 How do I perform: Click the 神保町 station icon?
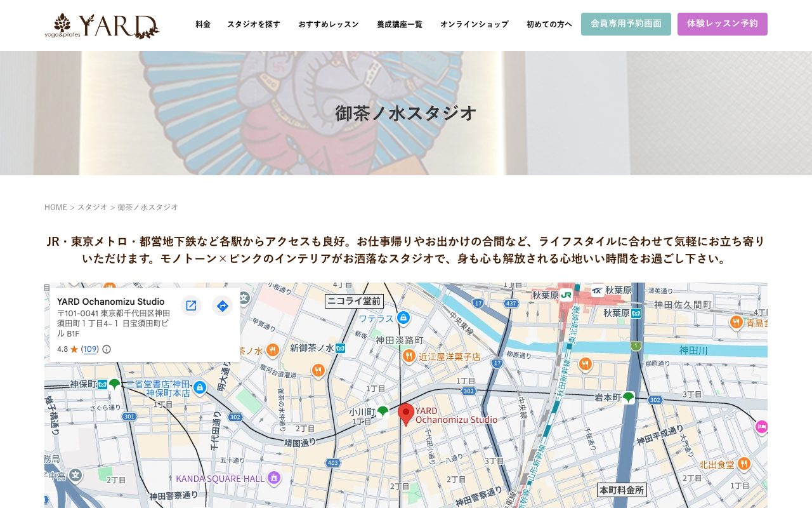tap(102, 384)
